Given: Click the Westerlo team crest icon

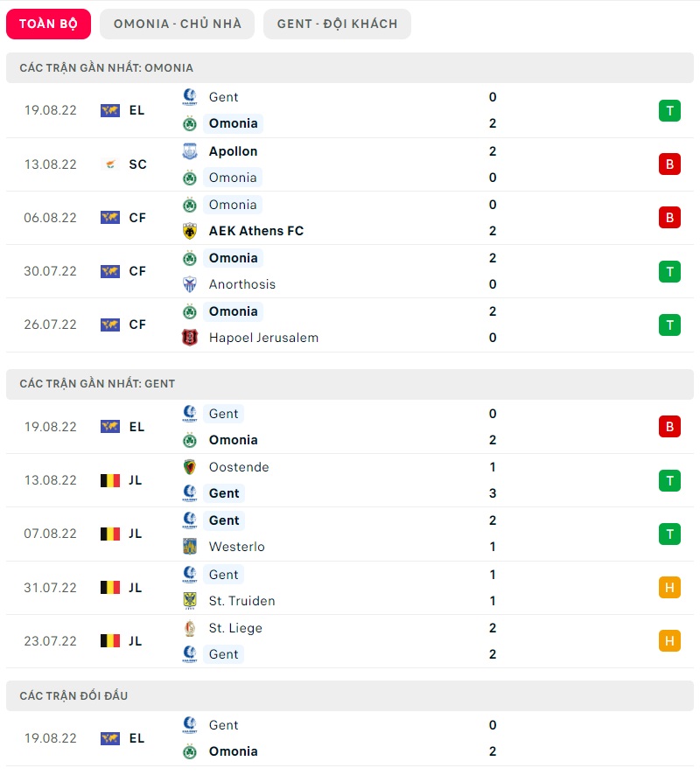Looking at the screenshot, I should pos(190,547).
